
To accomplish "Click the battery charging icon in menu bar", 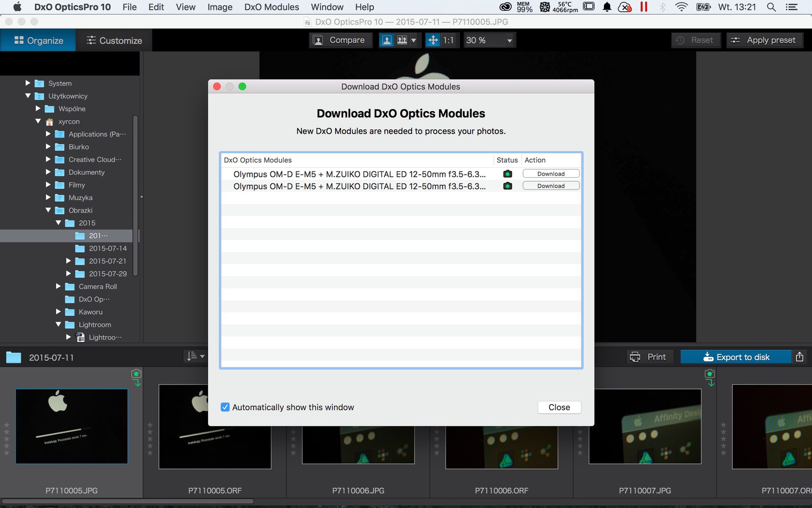I will click(x=703, y=7).
